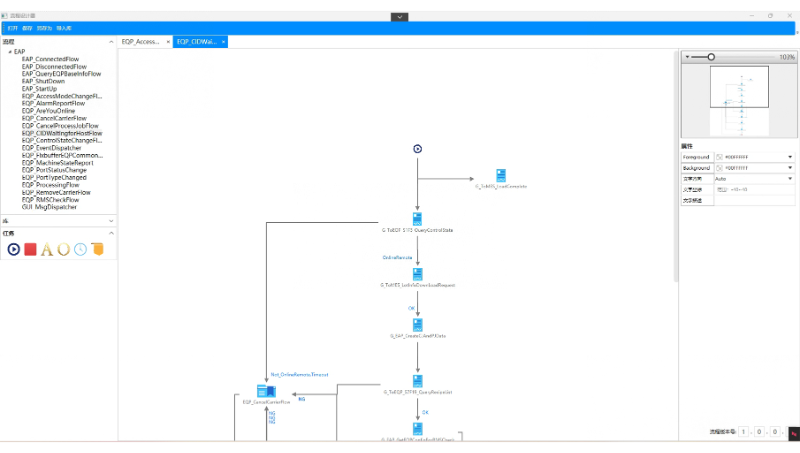Click the start node circle on the canvas
This screenshot has width=800, height=453.
tap(417, 149)
